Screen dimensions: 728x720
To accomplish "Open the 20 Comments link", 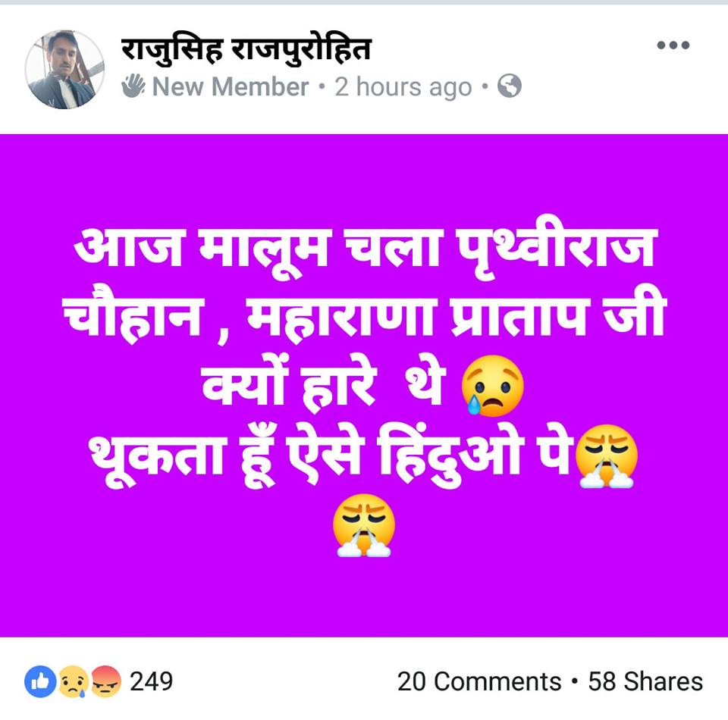I will click(x=479, y=681).
